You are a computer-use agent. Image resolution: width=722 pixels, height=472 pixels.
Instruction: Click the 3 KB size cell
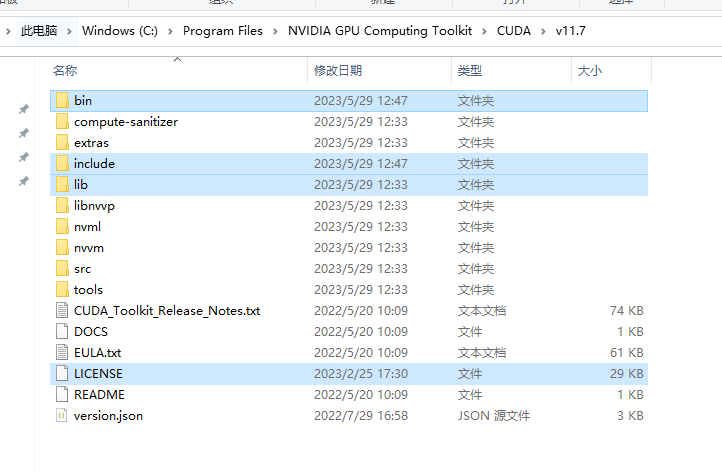pyautogui.click(x=630, y=416)
